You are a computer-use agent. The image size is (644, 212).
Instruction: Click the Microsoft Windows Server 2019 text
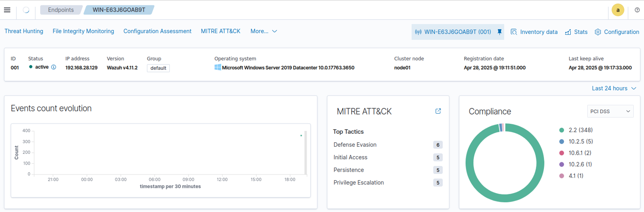288,68
